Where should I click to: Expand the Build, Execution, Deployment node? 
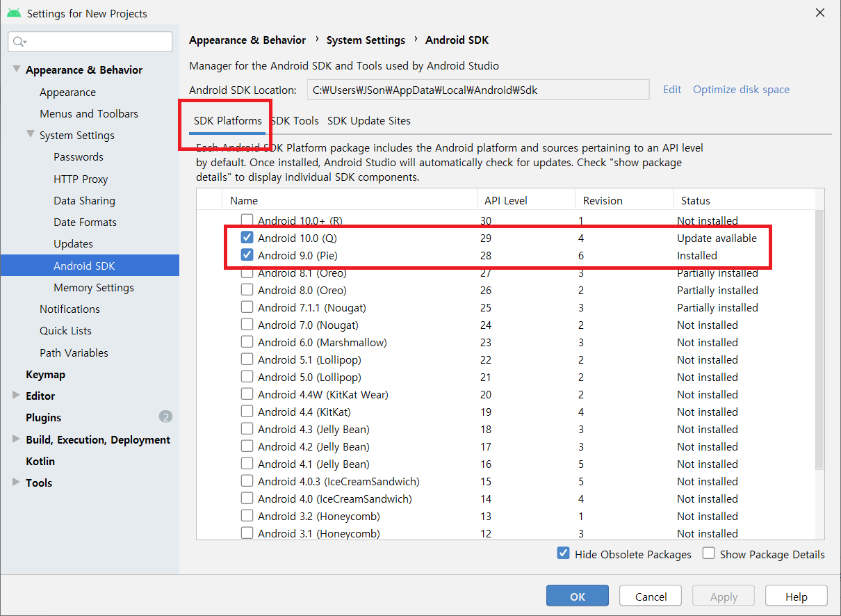16,439
